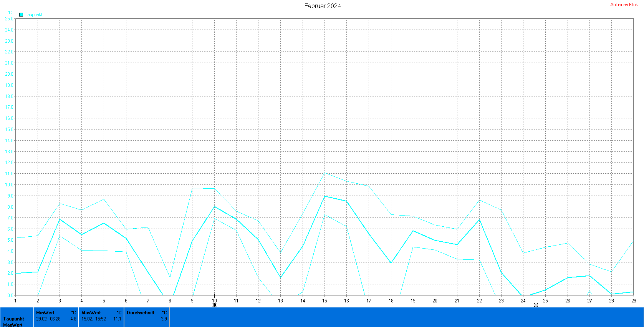Image resolution: width=644 pixels, height=327 pixels.
Task: Click day 15 on the x-axis
Action: [324, 301]
